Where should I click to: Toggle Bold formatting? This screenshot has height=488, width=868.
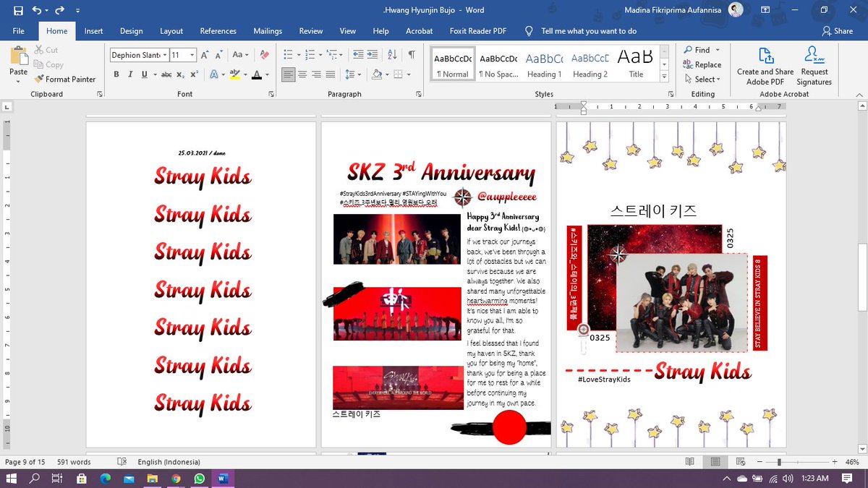pos(116,74)
